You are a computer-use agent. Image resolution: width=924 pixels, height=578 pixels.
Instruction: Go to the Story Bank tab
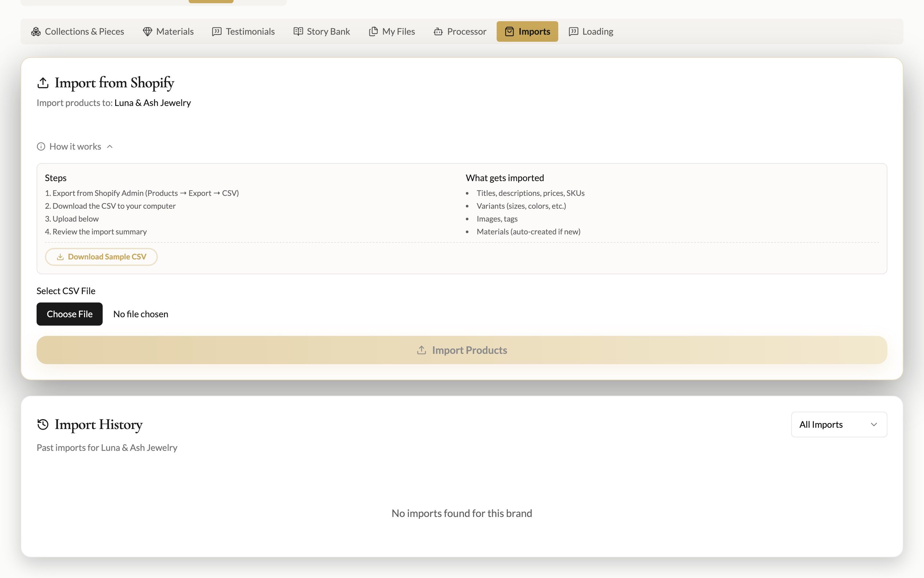(321, 31)
